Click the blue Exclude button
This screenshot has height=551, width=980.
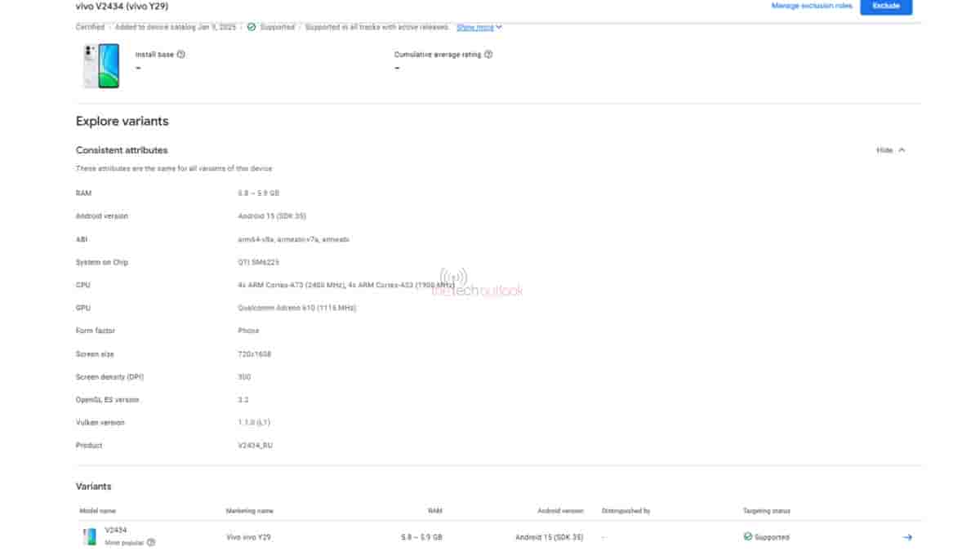[886, 7]
